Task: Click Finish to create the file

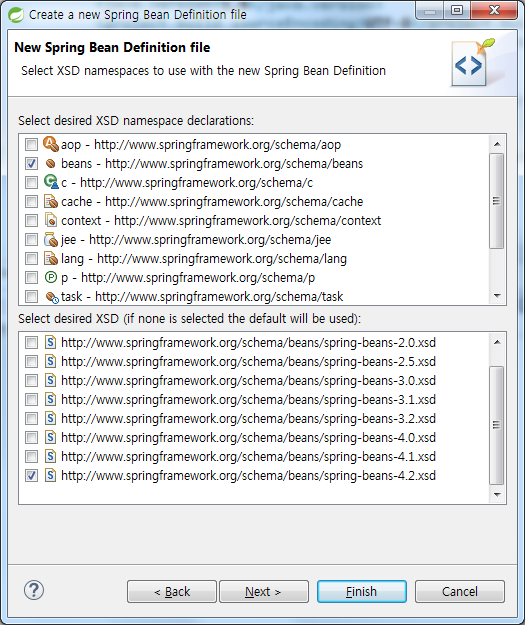Action: tap(362, 592)
